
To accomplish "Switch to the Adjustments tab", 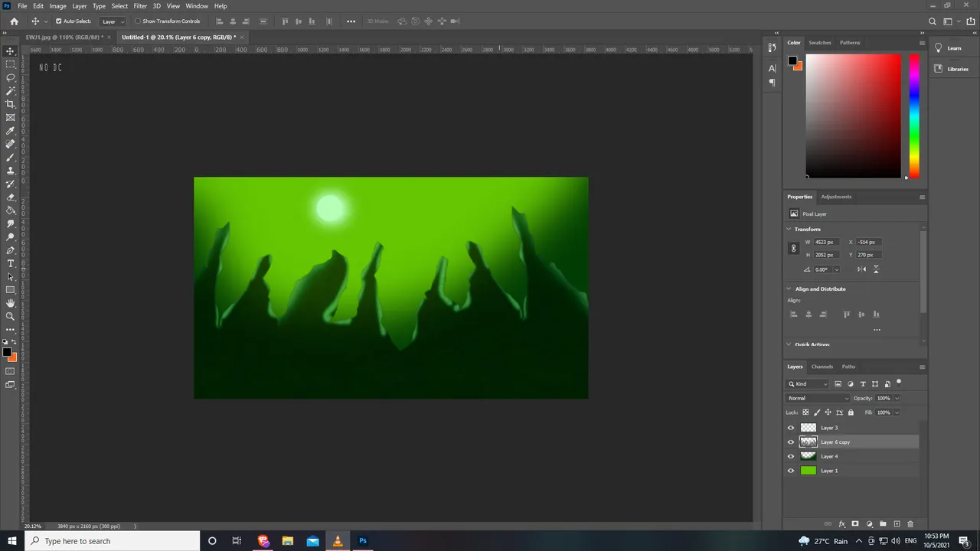I will click(836, 197).
